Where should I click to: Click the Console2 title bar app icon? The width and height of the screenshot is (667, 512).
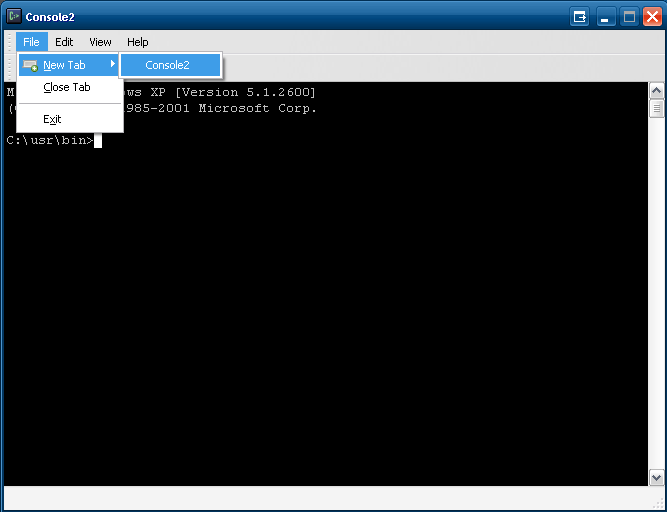(14, 17)
